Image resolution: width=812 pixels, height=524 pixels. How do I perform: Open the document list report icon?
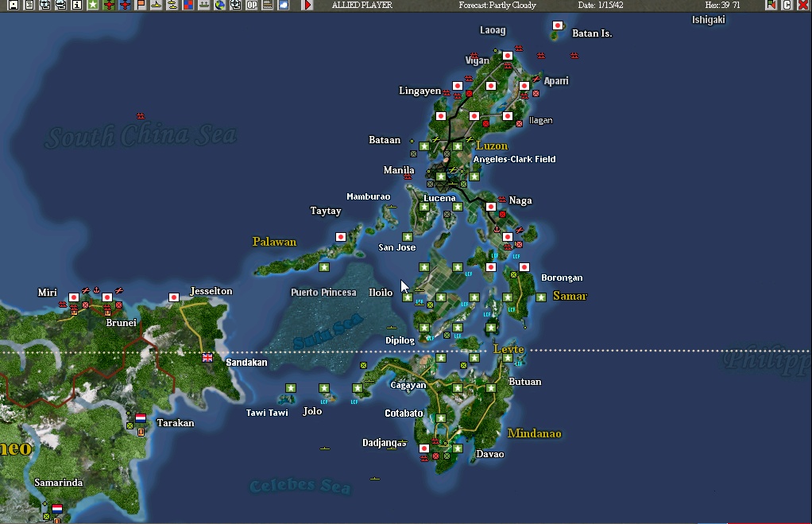(x=29, y=5)
